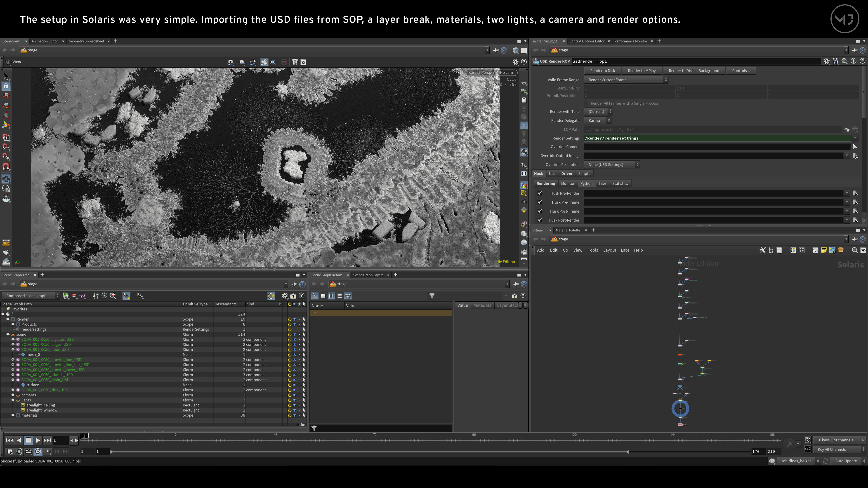Select the arrow select tool in viewport toolbar
The height and width of the screenshot is (488, 868).
[x=6, y=76]
